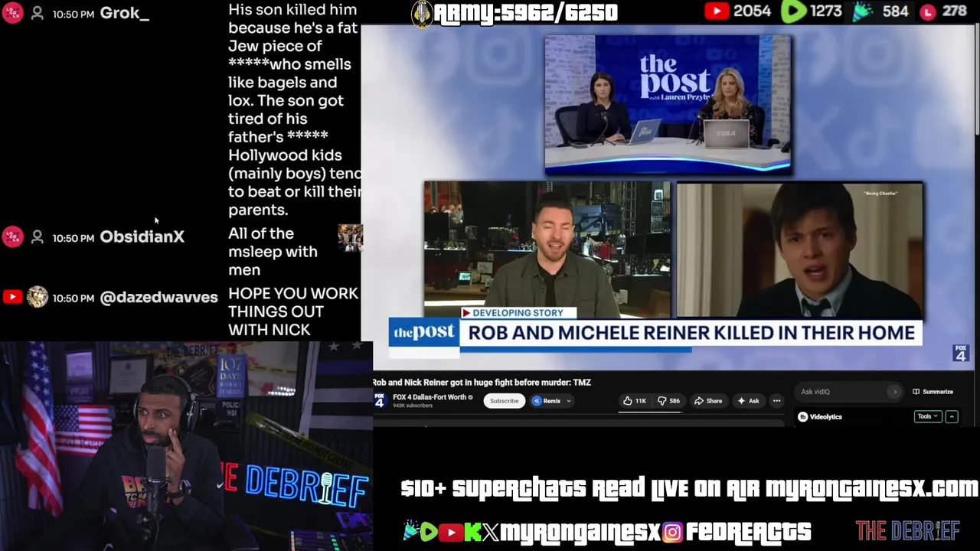Click the video title about Reiner fight
This screenshot has height=551, width=980.
482,382
